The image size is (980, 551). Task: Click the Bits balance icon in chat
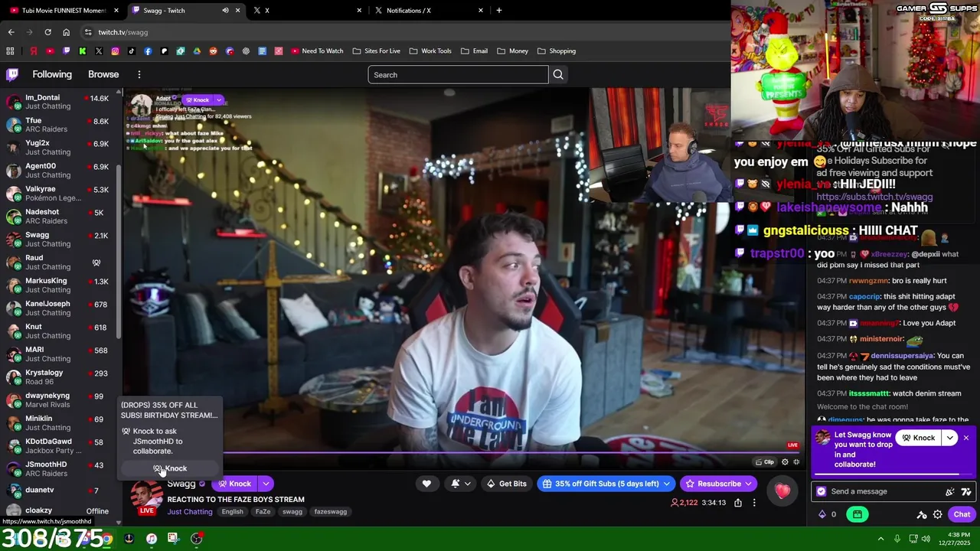pyautogui.click(x=822, y=514)
